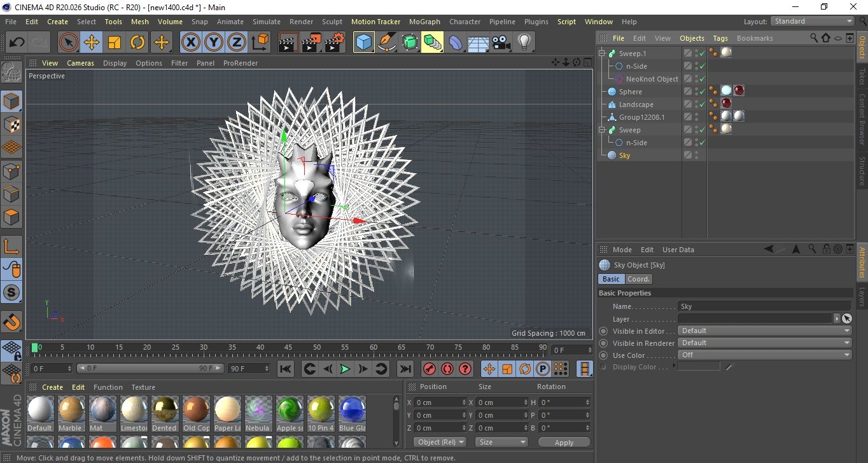Click the Undo arrow icon
This screenshot has width=868, height=463.
tap(17, 43)
